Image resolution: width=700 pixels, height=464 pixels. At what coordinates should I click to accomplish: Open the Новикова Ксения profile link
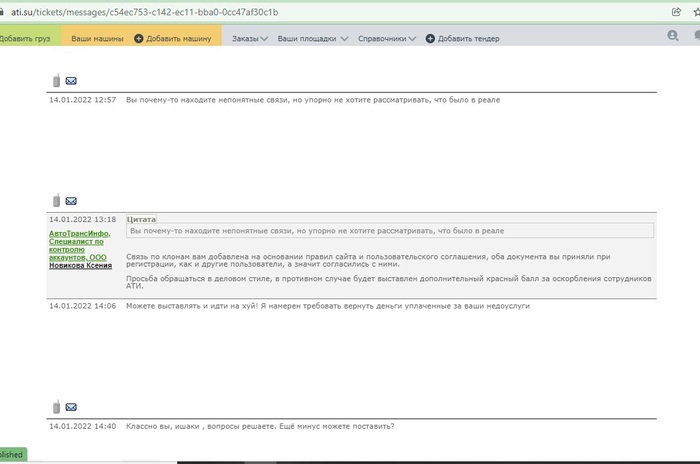[x=80, y=265]
